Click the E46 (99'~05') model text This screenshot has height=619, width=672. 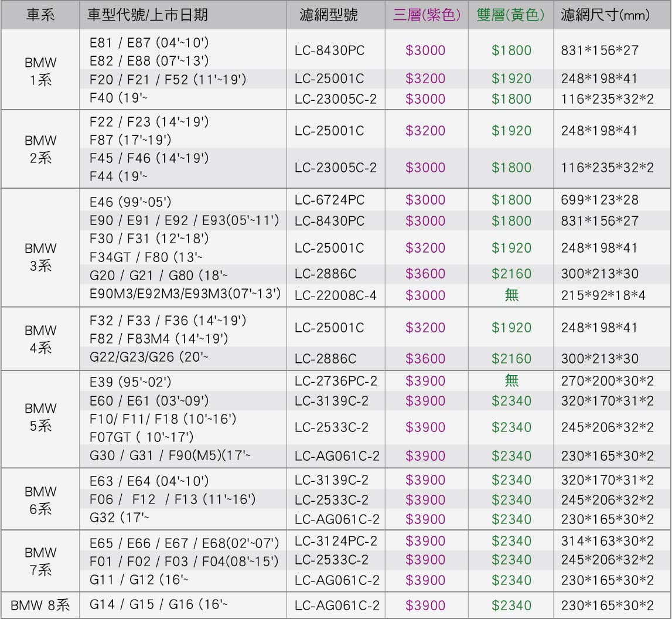click(x=130, y=202)
